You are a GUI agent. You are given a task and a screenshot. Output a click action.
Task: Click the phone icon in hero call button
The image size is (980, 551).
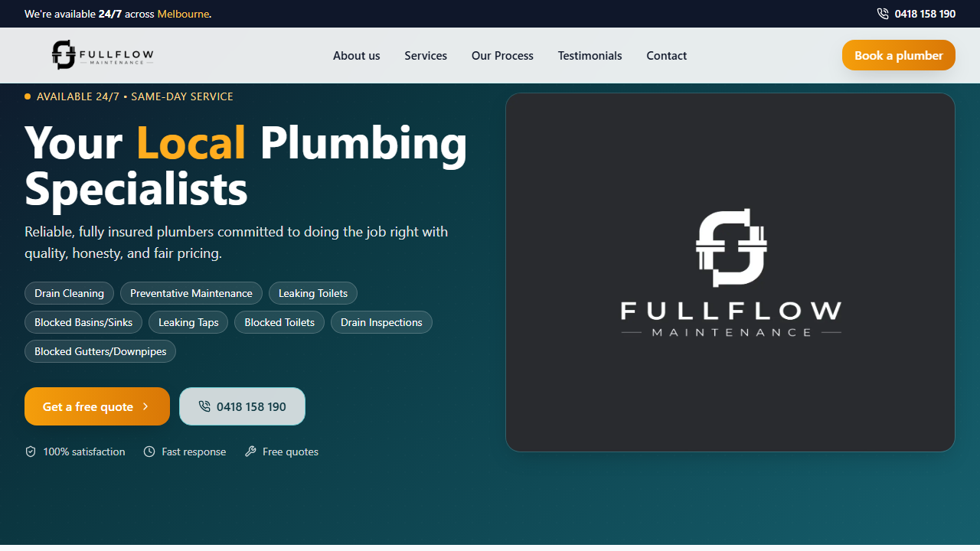pos(204,406)
